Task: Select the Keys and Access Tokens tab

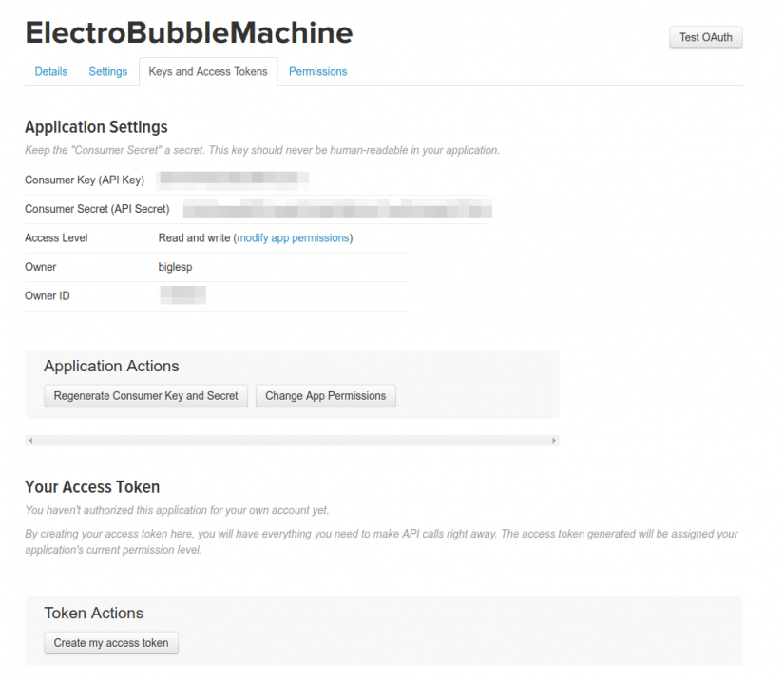Action: pyautogui.click(x=208, y=72)
